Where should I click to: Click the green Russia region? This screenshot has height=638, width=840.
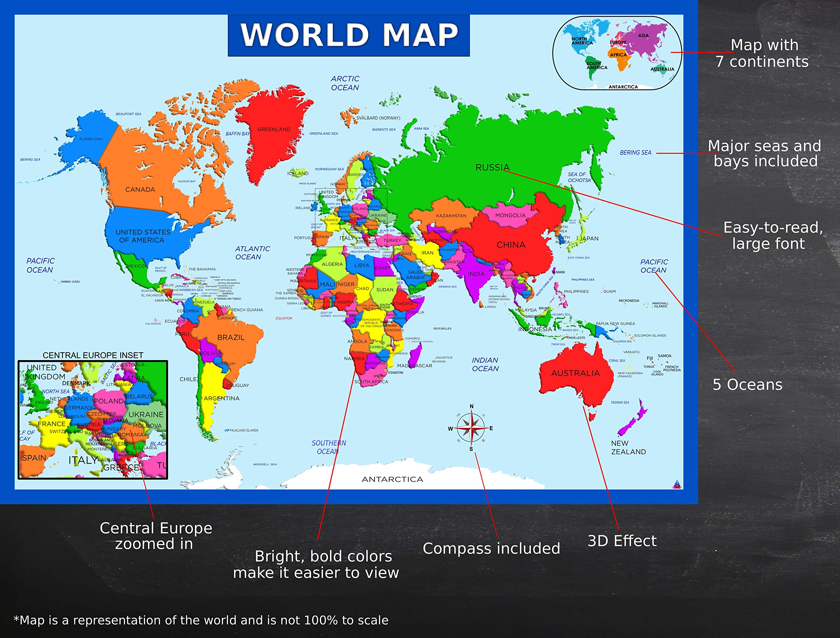[492, 152]
